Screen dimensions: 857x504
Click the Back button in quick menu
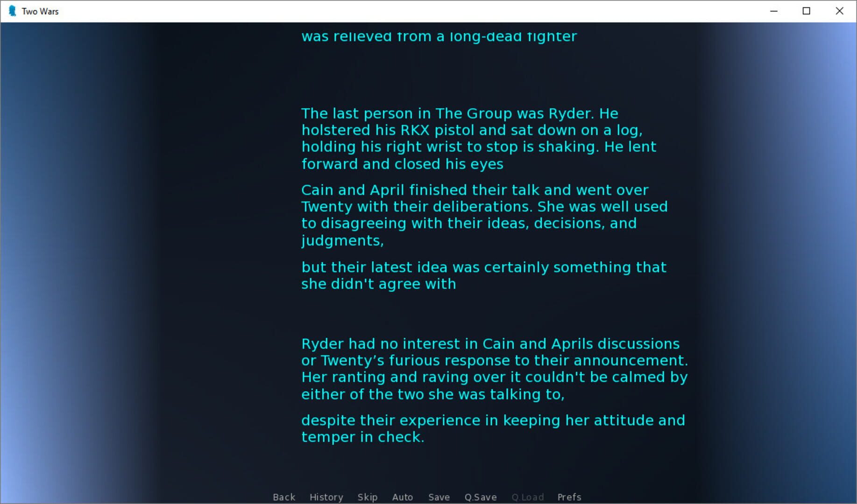tap(284, 497)
